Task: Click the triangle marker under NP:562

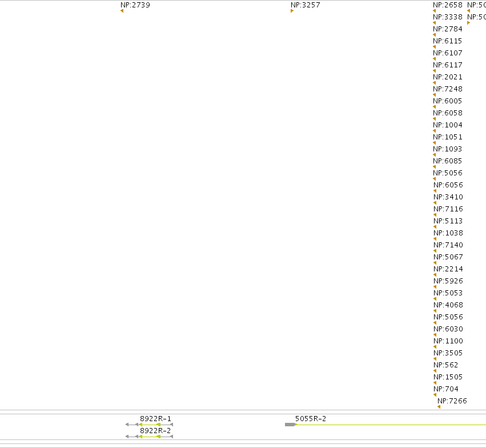Action: click(x=435, y=371)
